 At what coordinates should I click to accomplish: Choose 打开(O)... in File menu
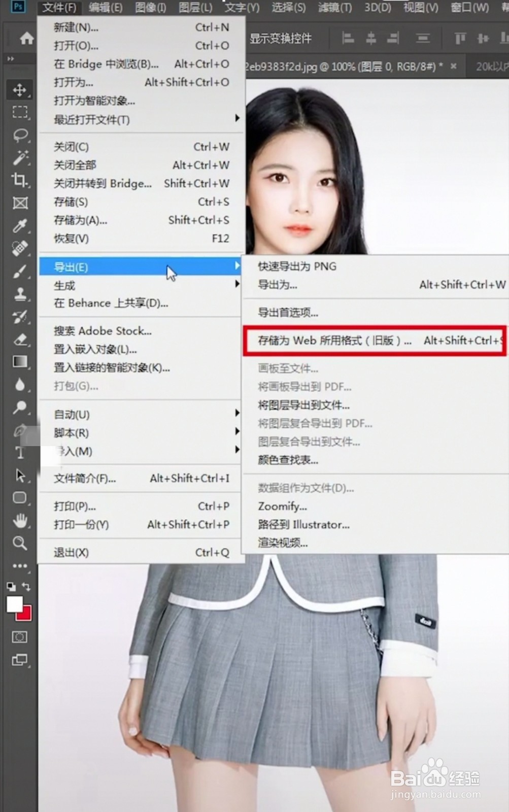pyautogui.click(x=142, y=46)
